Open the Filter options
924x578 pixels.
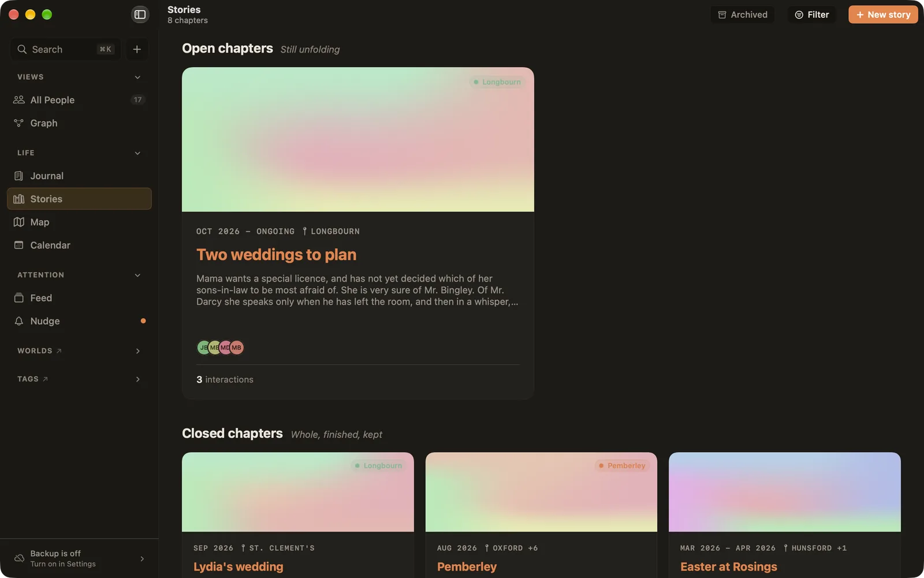coord(812,14)
